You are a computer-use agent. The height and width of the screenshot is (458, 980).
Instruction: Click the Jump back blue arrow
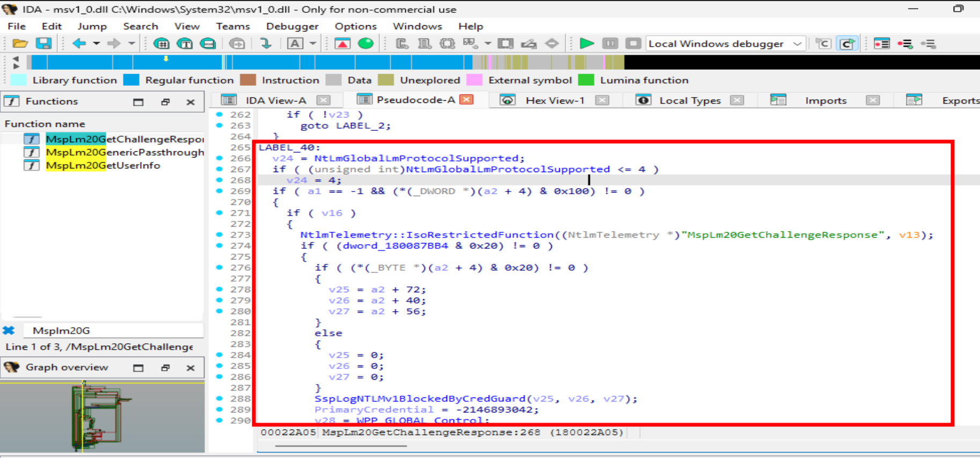[79, 43]
